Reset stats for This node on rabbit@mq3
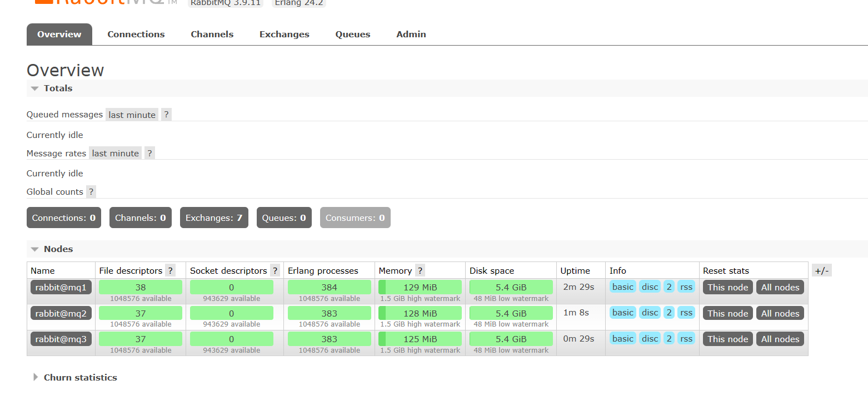Viewport: 868px width, 395px height. [728, 339]
